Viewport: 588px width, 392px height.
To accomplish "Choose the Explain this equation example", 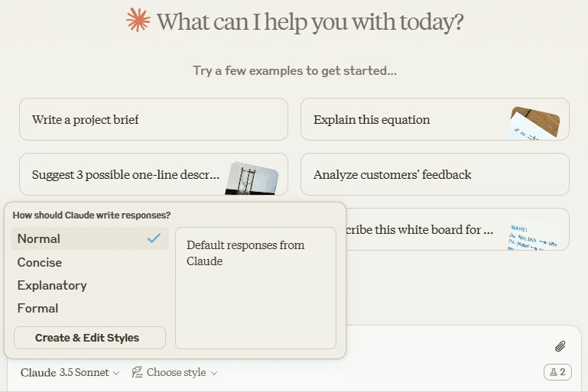I will pos(434,119).
